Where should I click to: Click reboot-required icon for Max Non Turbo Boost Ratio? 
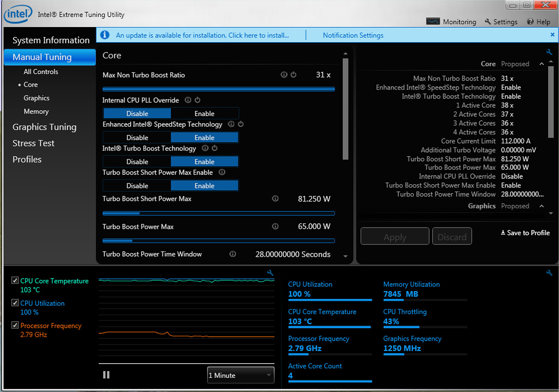(294, 75)
